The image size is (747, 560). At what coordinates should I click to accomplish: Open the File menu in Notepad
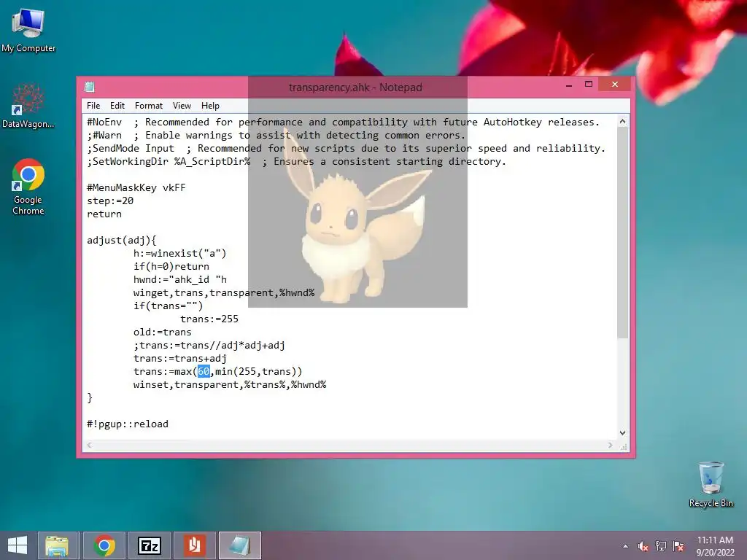pyautogui.click(x=93, y=106)
